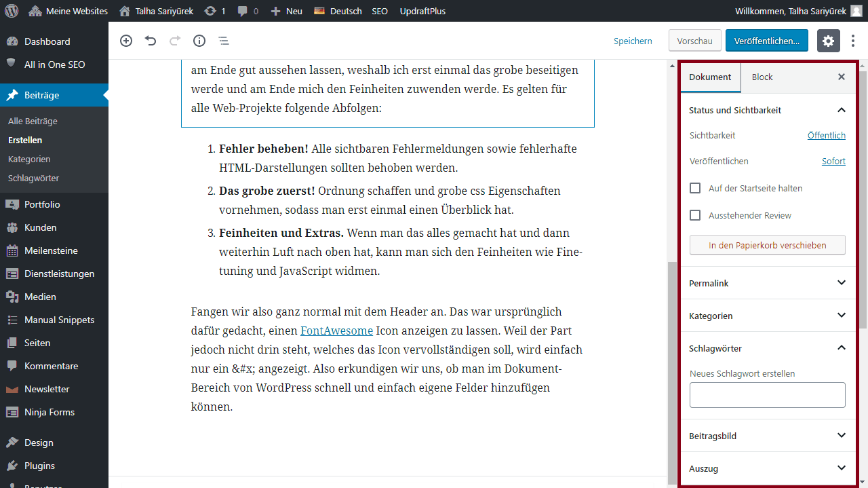Image resolution: width=868 pixels, height=488 pixels.
Task: Expand the Beitragsbild panel
Action: 768,436
